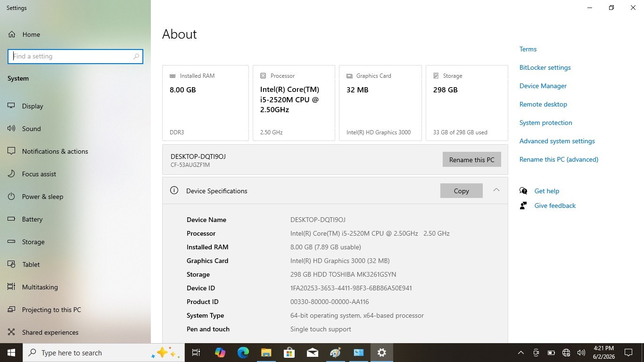Click the Installed RAM card
This screenshot has height=362, width=644.
[206, 103]
